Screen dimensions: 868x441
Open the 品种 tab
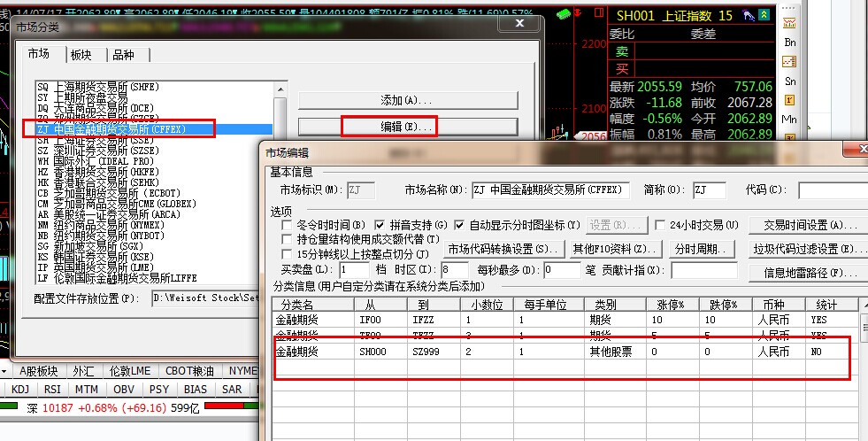[122, 55]
